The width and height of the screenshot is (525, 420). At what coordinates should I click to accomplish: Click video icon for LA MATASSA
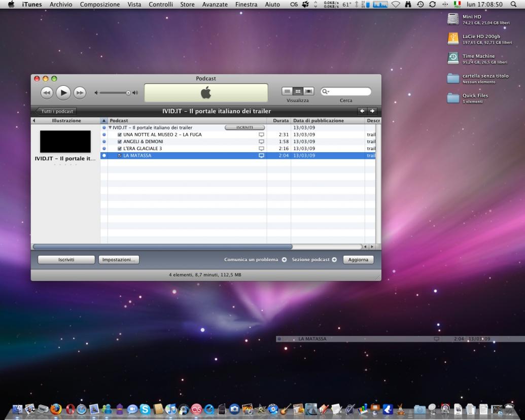(261, 156)
